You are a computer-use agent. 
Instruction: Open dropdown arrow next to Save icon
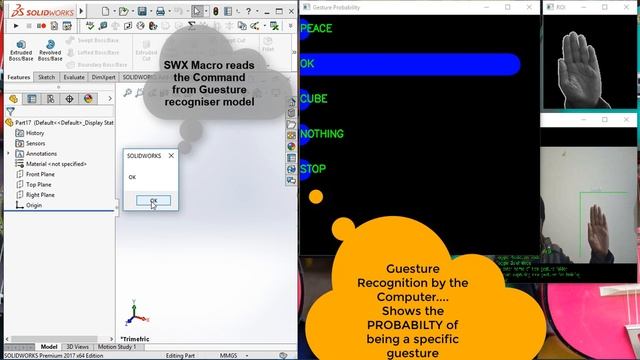tap(151, 11)
